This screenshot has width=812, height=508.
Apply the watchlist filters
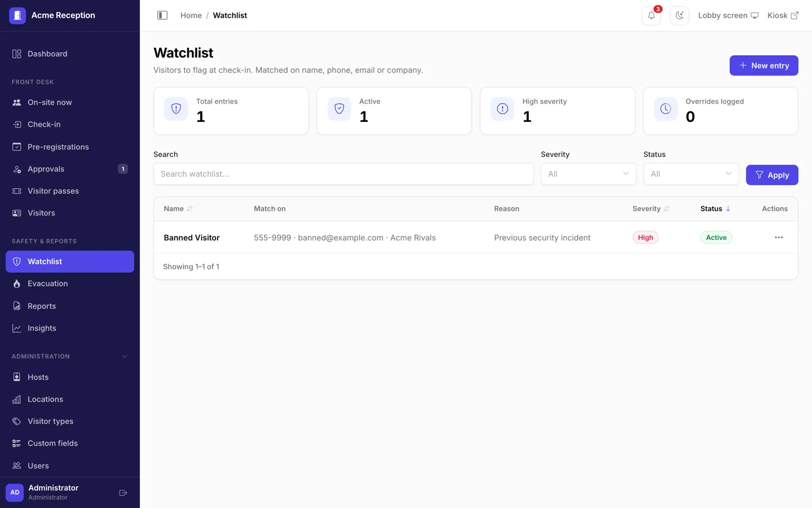pos(772,175)
